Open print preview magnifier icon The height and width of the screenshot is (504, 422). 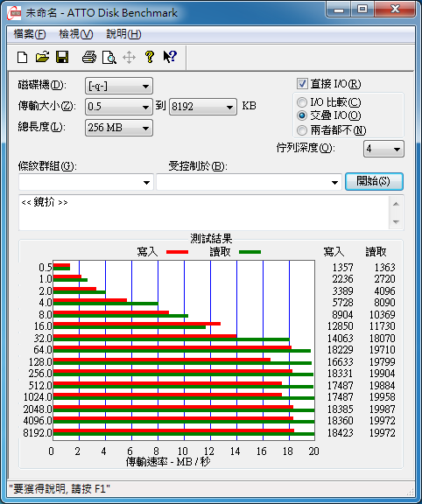click(109, 58)
